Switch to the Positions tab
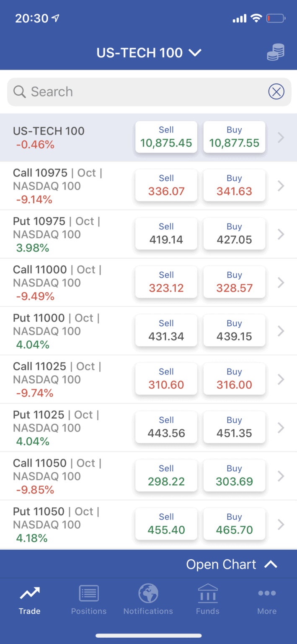This screenshot has width=297, height=644. pyautogui.click(x=89, y=600)
